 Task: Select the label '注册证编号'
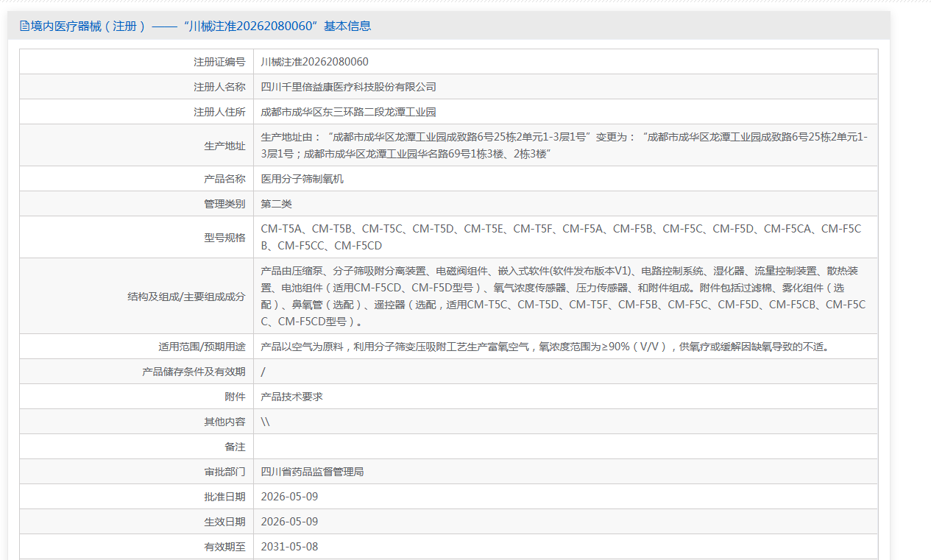219,62
